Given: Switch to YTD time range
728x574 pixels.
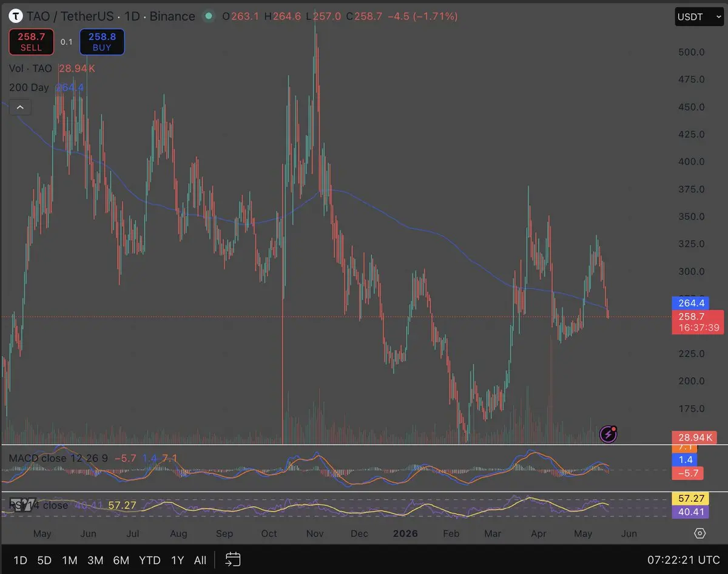Looking at the screenshot, I should point(150,560).
